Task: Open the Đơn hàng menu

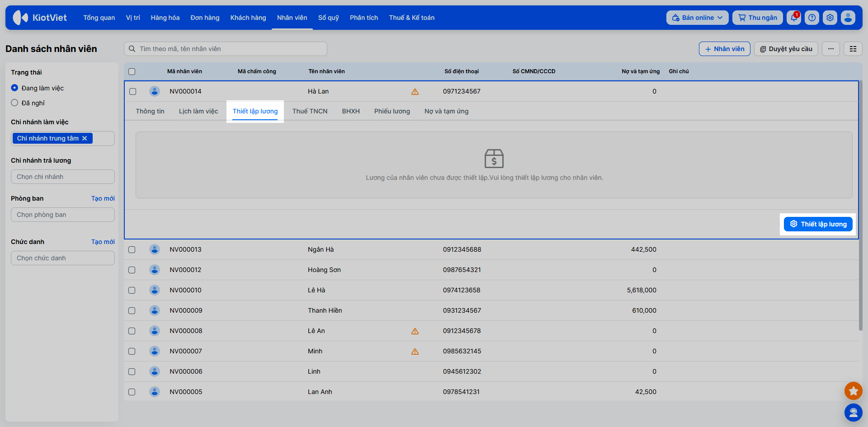Action: [205, 18]
